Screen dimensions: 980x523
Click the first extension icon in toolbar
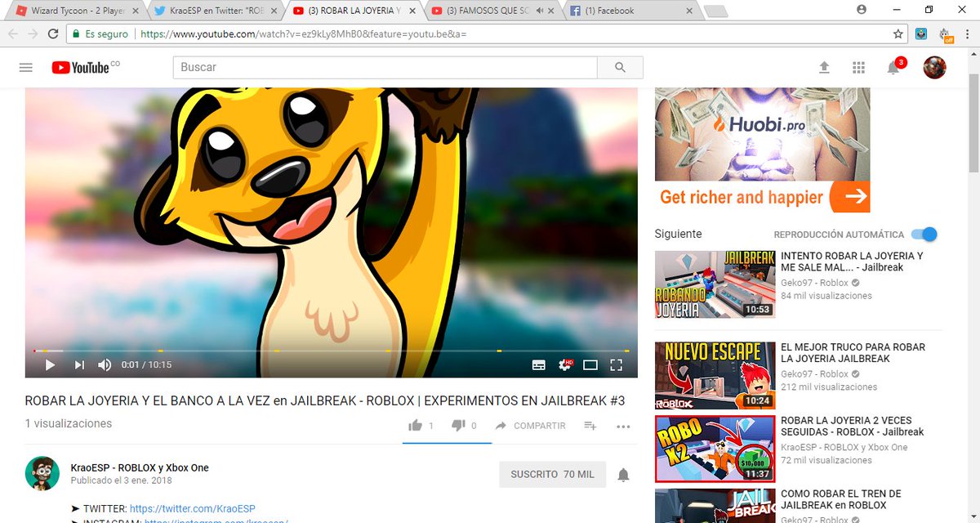tap(921, 34)
